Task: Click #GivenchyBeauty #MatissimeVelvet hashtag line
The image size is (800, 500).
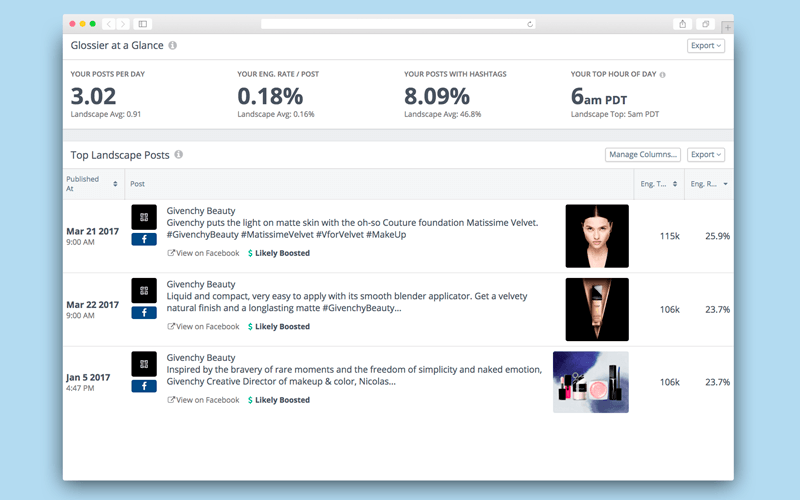Action: [x=286, y=235]
